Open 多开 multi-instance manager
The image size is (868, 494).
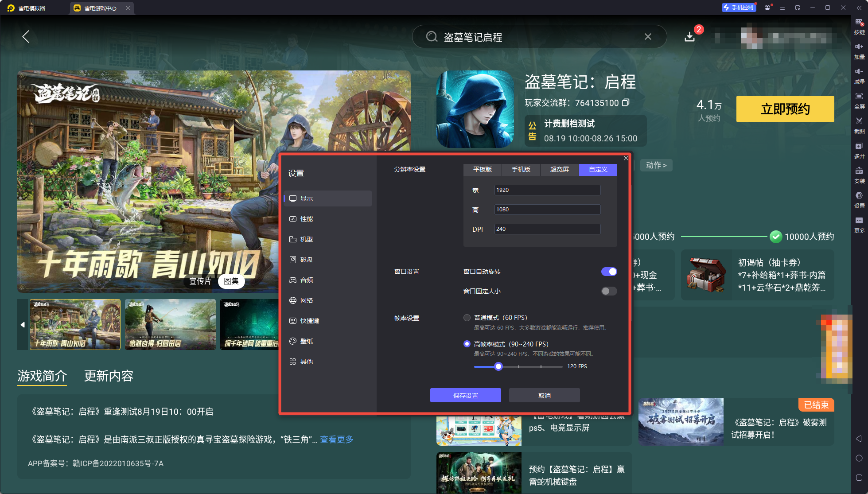click(859, 150)
